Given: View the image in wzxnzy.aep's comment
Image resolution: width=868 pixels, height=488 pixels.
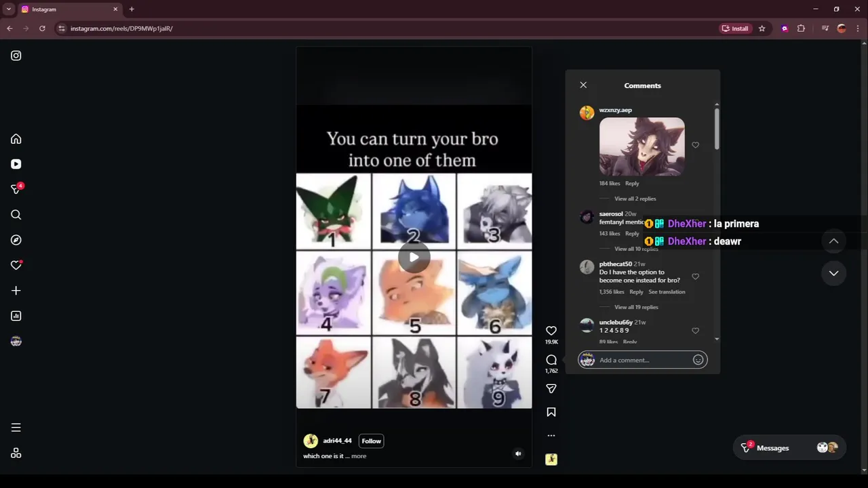Looking at the screenshot, I should coord(642,147).
